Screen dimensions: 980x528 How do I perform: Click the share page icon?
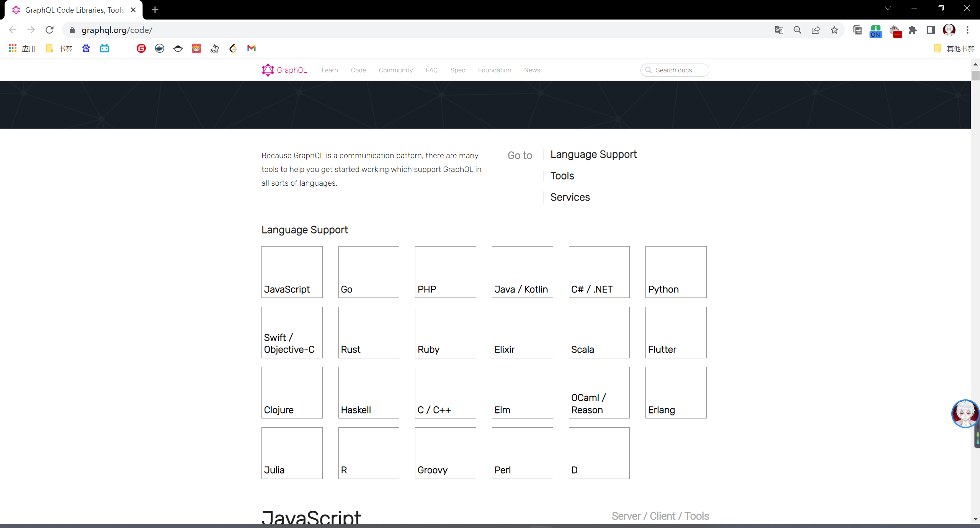click(816, 30)
